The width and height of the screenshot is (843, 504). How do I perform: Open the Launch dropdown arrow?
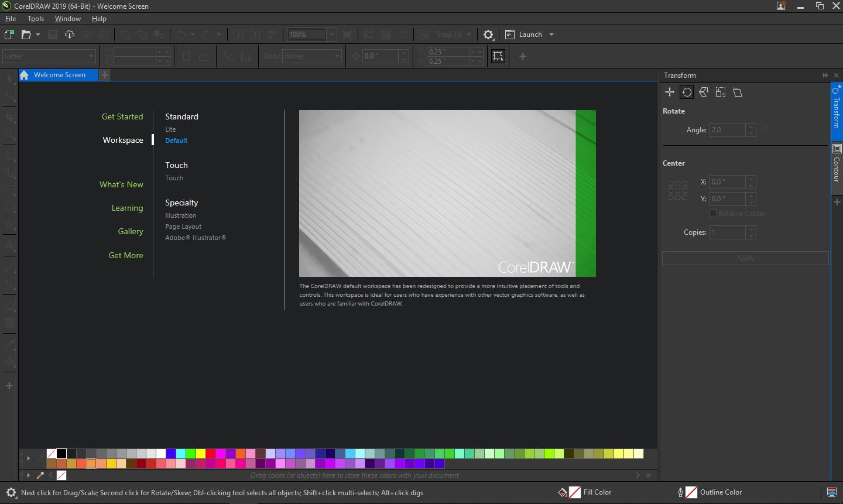tap(551, 35)
